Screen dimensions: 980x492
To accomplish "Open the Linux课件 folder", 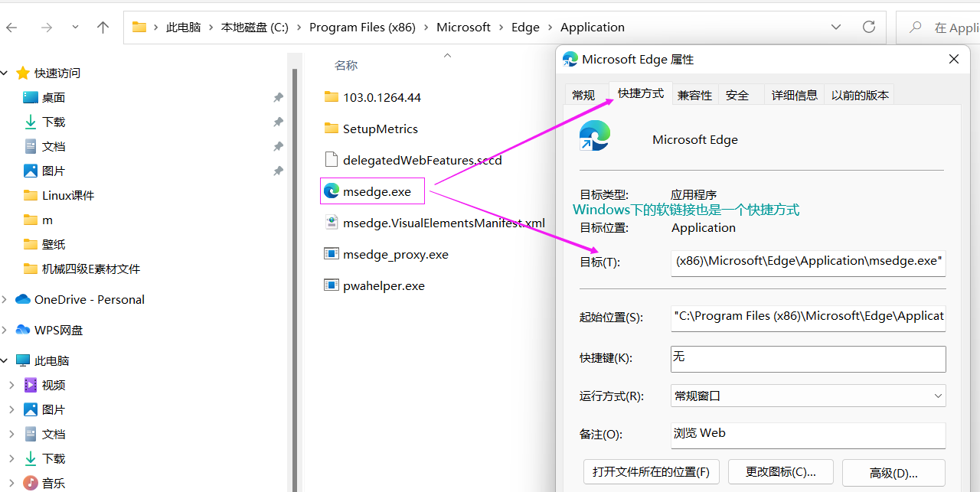I will (x=68, y=195).
